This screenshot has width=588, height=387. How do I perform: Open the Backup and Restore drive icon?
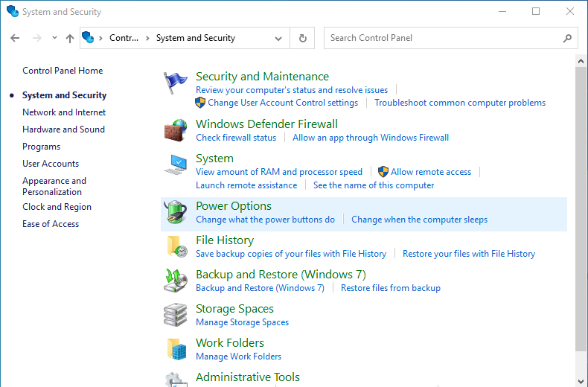pos(175,281)
